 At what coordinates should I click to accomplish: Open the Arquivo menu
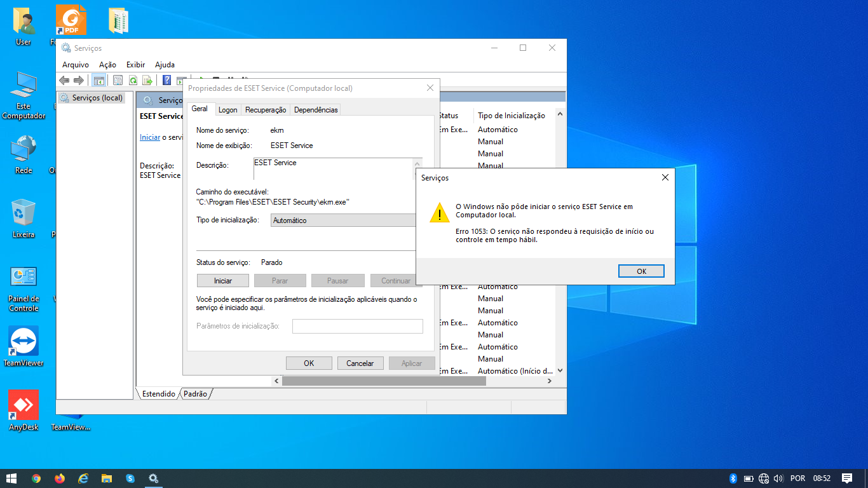coord(76,65)
